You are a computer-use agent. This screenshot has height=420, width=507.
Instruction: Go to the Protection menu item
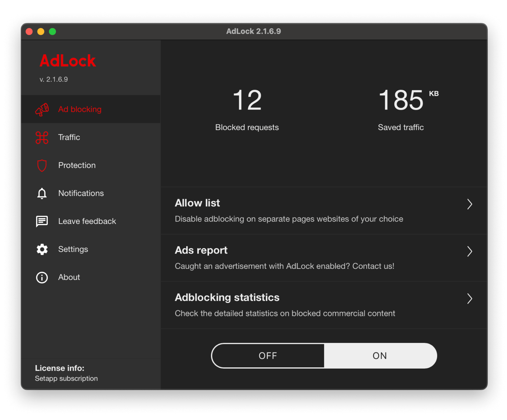pyautogui.click(x=77, y=165)
